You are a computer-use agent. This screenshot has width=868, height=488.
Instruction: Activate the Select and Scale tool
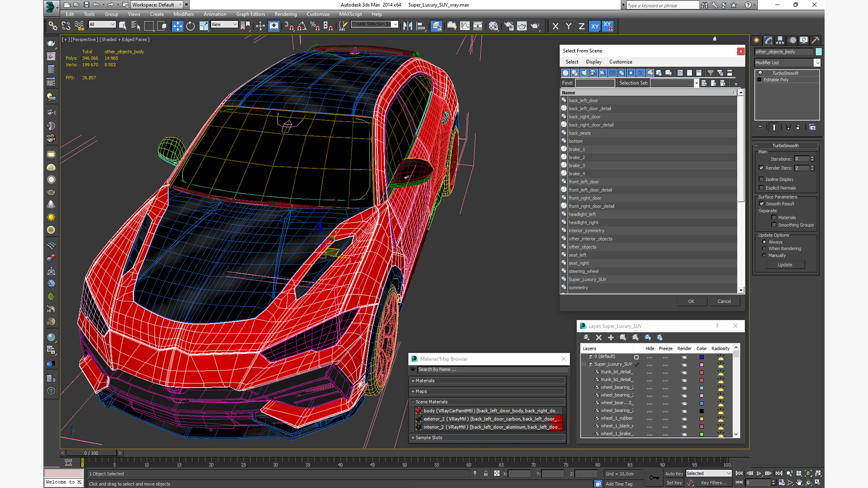[203, 26]
